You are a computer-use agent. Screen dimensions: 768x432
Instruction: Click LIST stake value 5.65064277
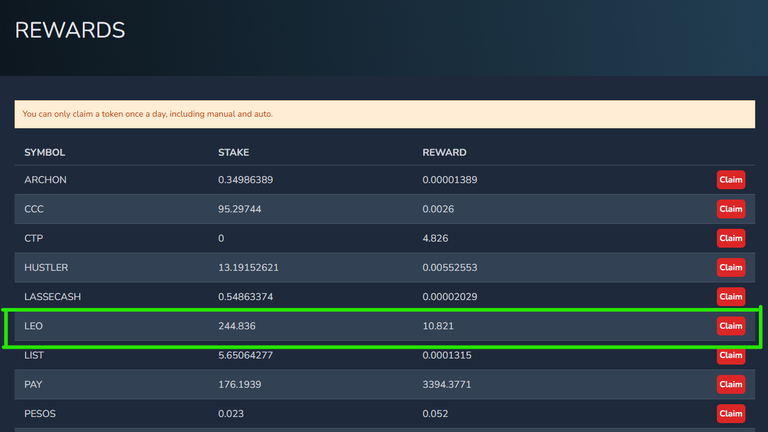245,355
